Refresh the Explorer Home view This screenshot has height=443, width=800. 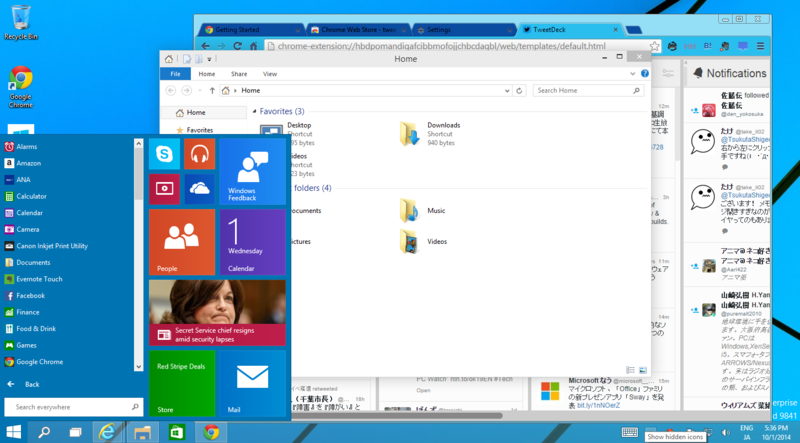pyautogui.click(x=519, y=91)
